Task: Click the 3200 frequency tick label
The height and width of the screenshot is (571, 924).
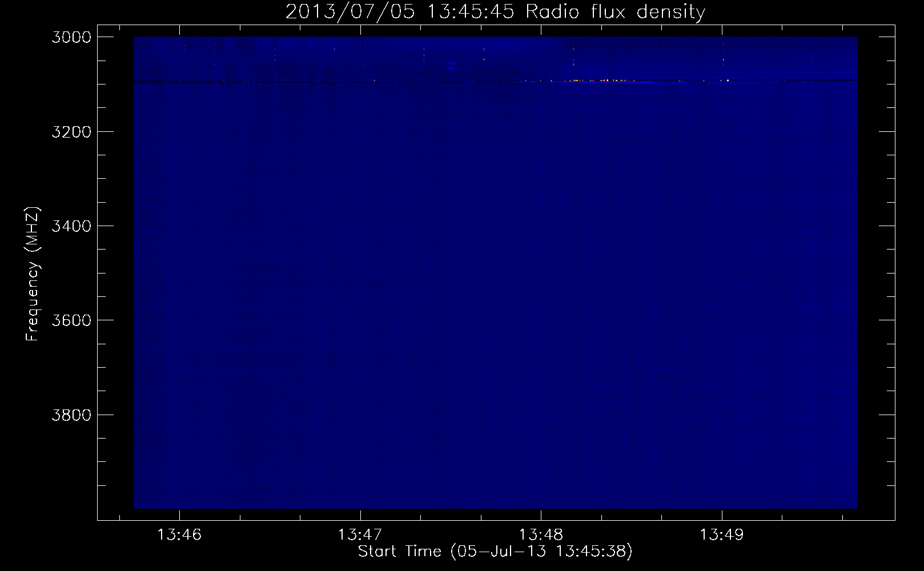Action: [x=71, y=131]
